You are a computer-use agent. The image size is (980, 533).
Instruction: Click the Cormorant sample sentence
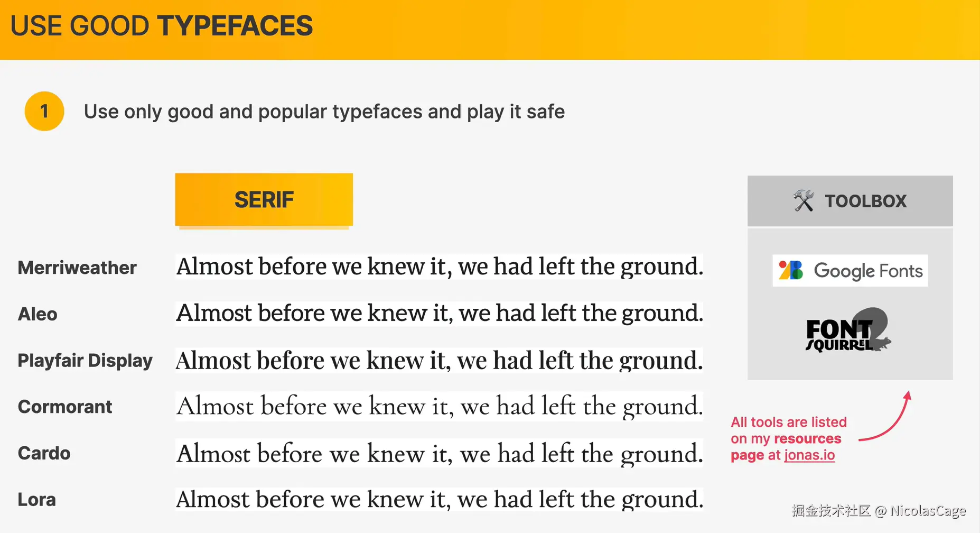point(439,407)
